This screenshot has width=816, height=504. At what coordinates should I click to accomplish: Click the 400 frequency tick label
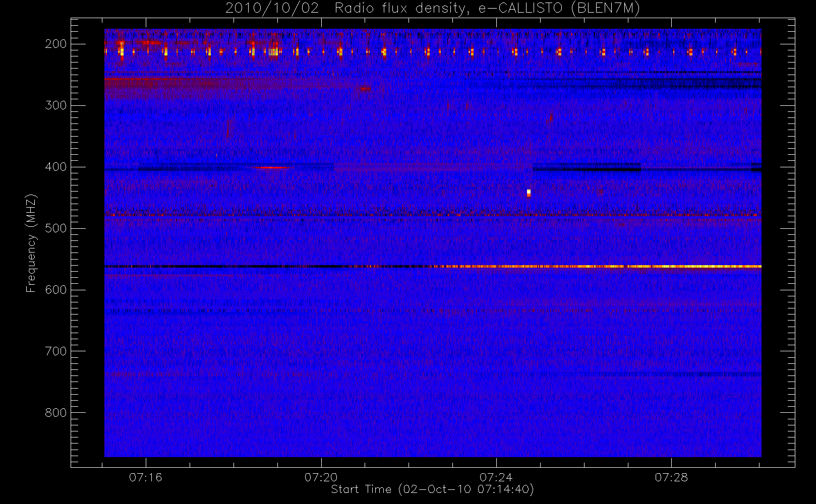(56, 167)
